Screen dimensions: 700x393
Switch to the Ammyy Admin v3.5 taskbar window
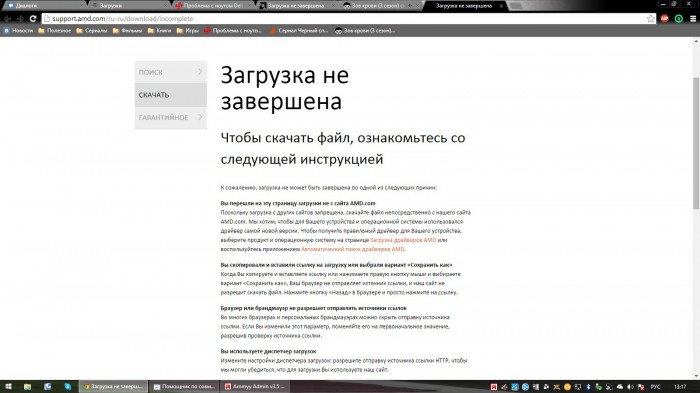tap(255, 387)
